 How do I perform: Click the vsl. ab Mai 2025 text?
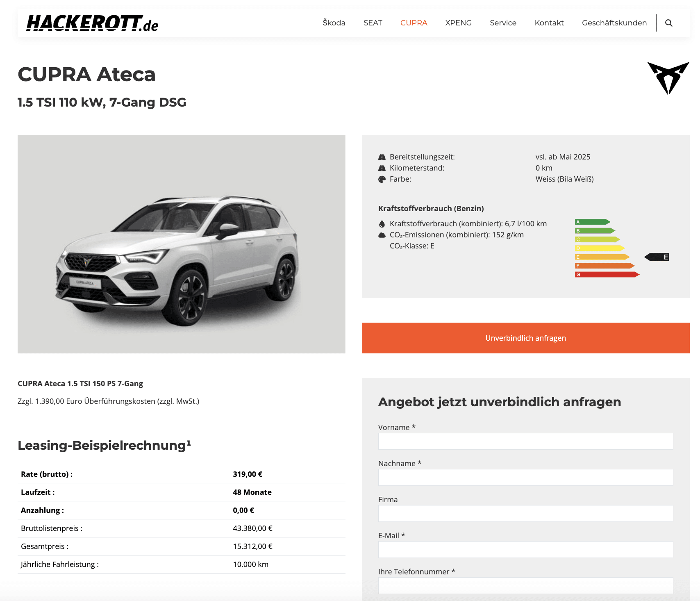point(563,157)
